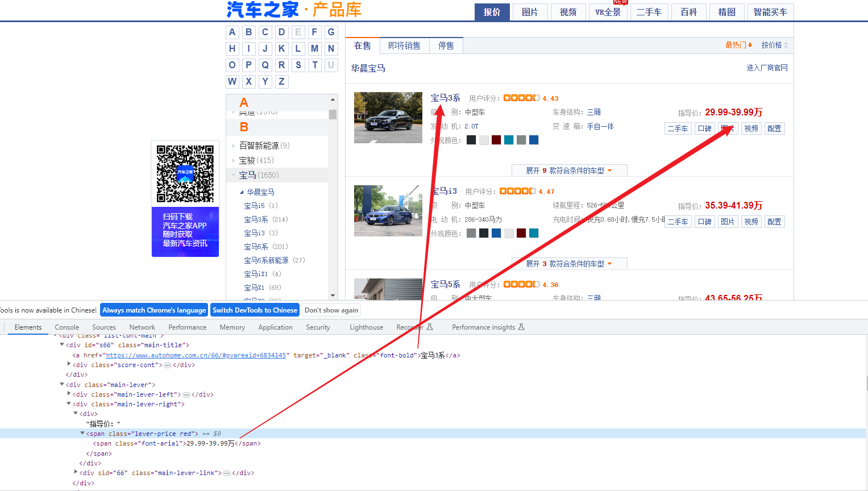Open the 二手车 navigation tab
Screen dimensions: 868x491
coord(649,12)
